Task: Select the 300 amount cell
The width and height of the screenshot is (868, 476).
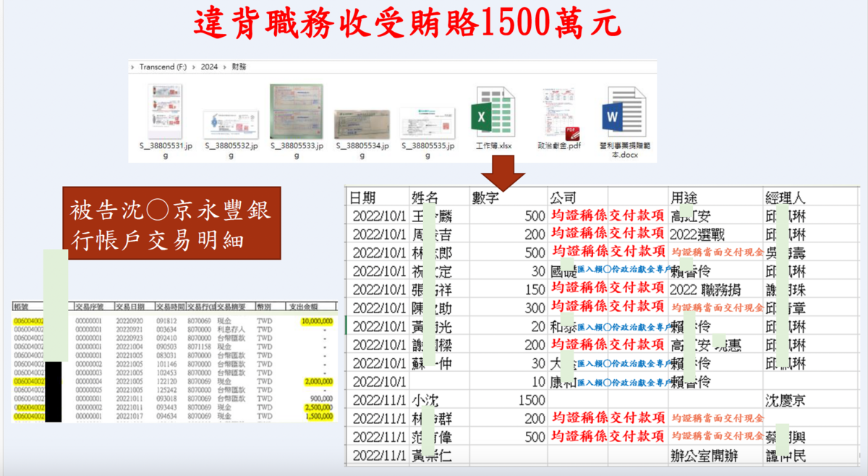Action: (x=534, y=308)
